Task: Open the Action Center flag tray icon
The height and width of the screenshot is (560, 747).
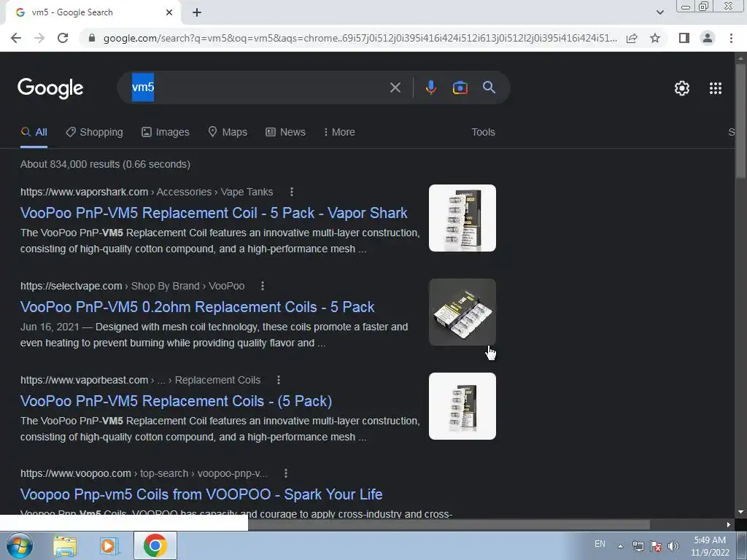Action: (656, 546)
